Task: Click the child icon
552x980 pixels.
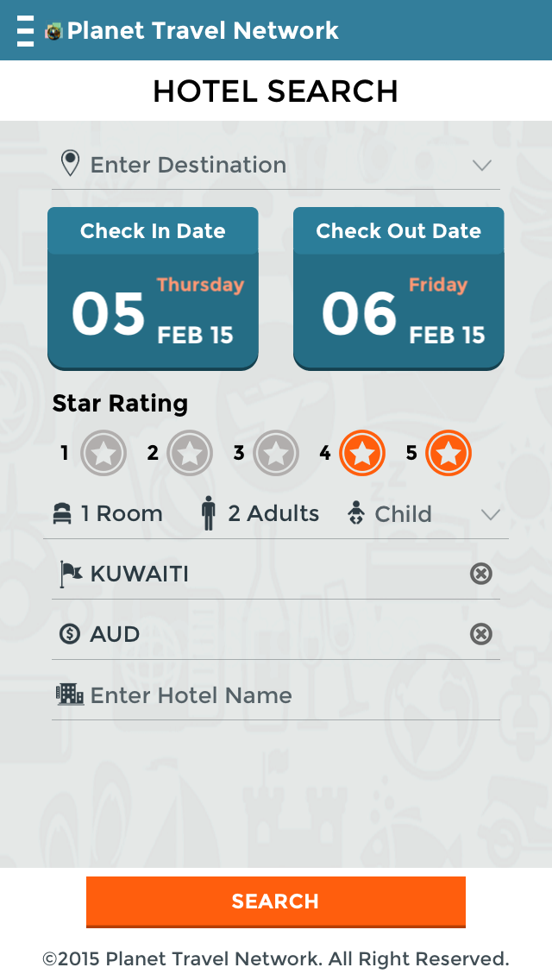Action: click(x=355, y=514)
